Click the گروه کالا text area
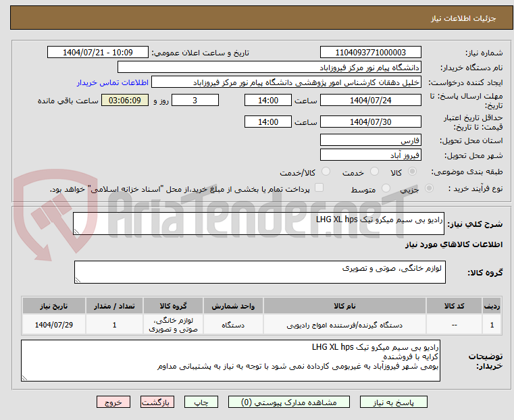 (x=260, y=272)
